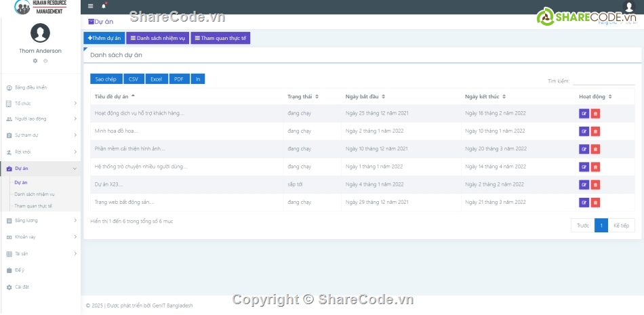Toggle the hamburger sidebar menu

tap(91, 6)
